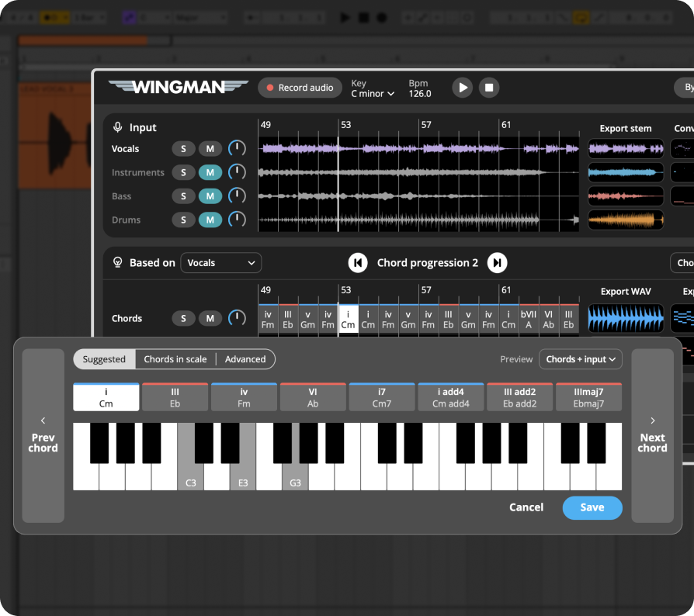Adjust the Bass volume knob
Viewport: 694px width, 616px height.
[237, 196]
